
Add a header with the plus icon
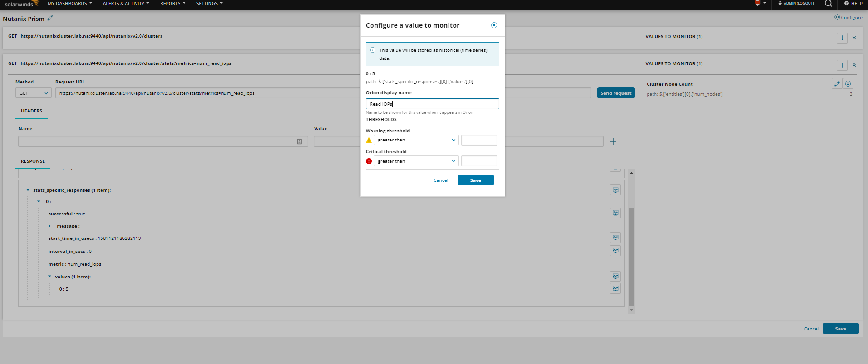tap(613, 141)
